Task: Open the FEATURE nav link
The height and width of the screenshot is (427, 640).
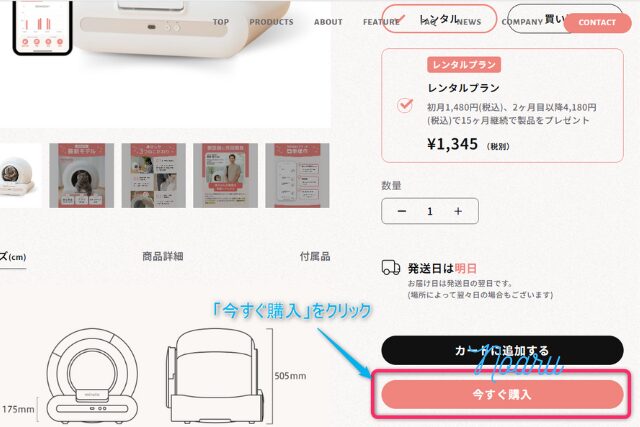Action: [381, 22]
